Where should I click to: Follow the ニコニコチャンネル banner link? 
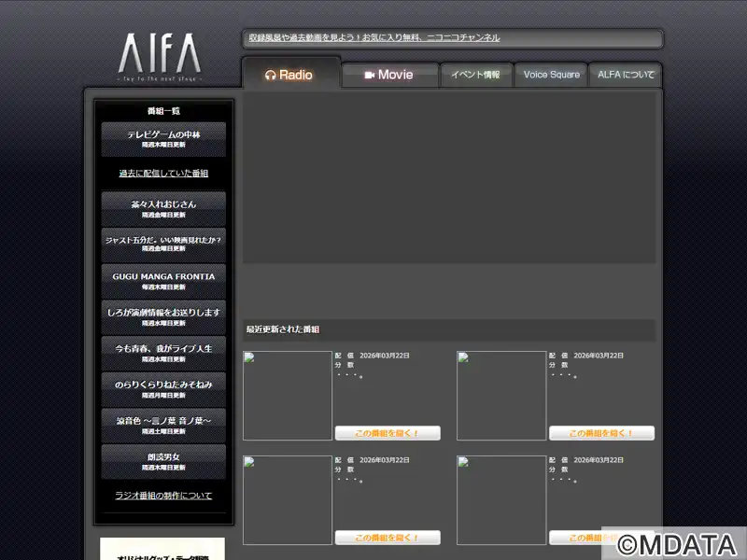[373, 38]
